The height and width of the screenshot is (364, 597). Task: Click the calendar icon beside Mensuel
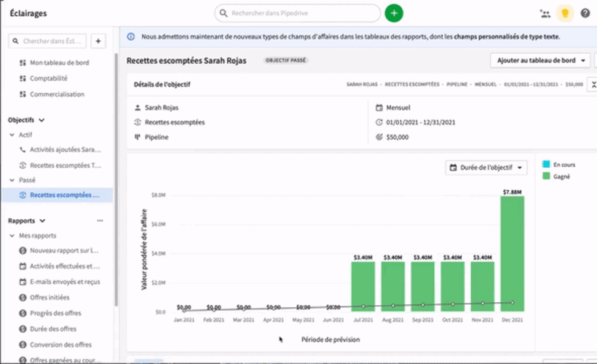click(x=379, y=108)
